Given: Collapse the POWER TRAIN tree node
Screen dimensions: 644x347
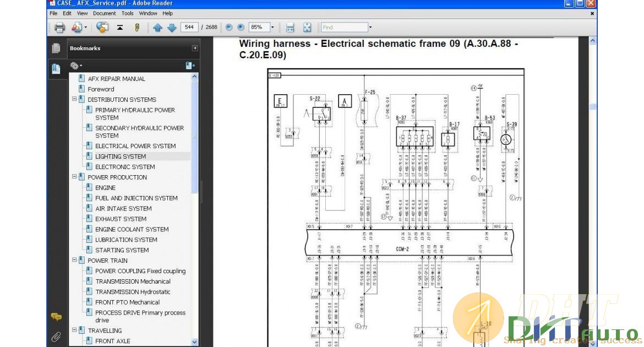Looking at the screenshot, I should coord(74,260).
